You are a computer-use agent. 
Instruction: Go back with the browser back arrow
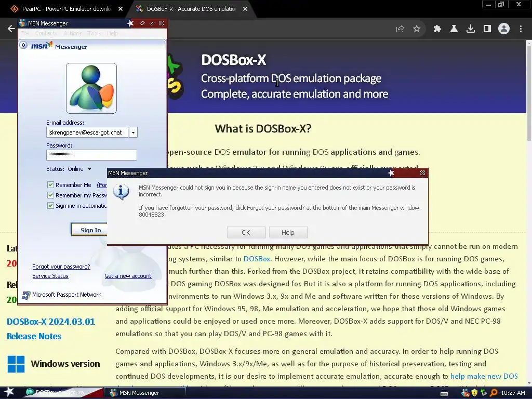pos(11,29)
